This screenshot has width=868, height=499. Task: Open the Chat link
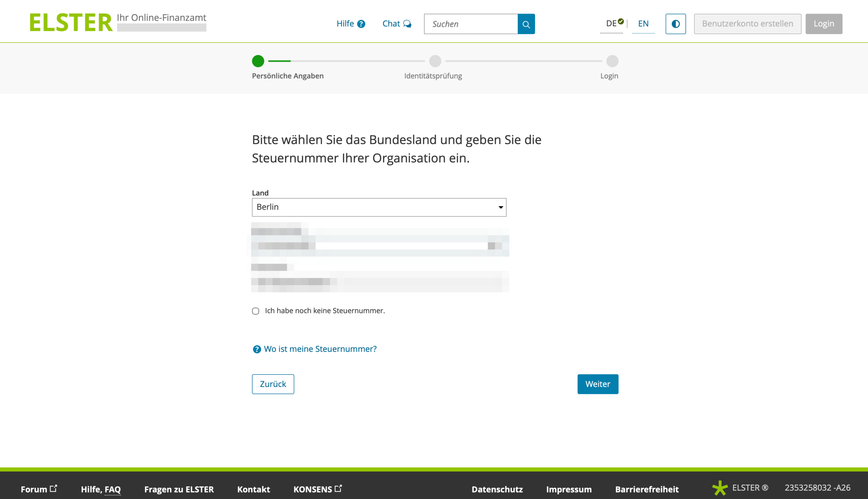(x=397, y=24)
